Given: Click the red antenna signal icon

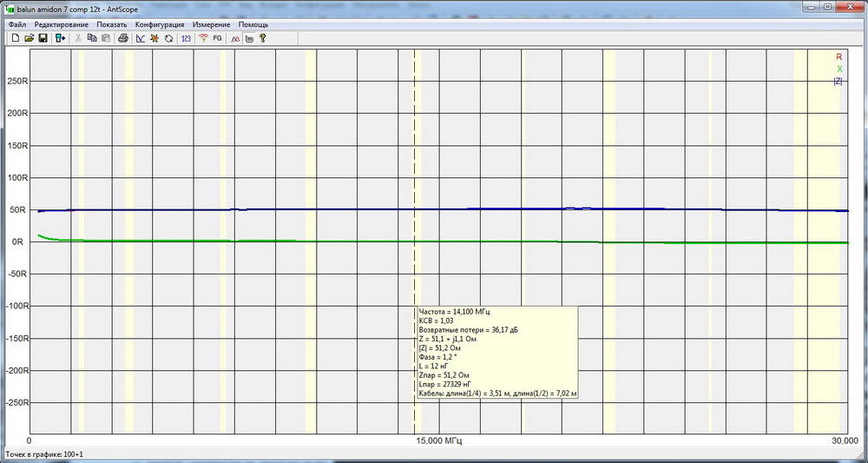Looking at the screenshot, I should coord(203,38).
